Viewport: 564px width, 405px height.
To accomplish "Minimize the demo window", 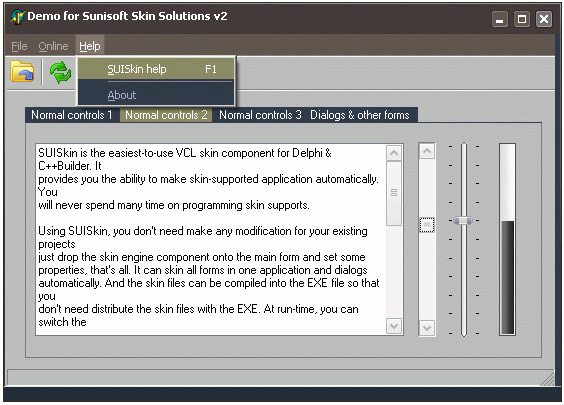I will pyautogui.click(x=500, y=19).
